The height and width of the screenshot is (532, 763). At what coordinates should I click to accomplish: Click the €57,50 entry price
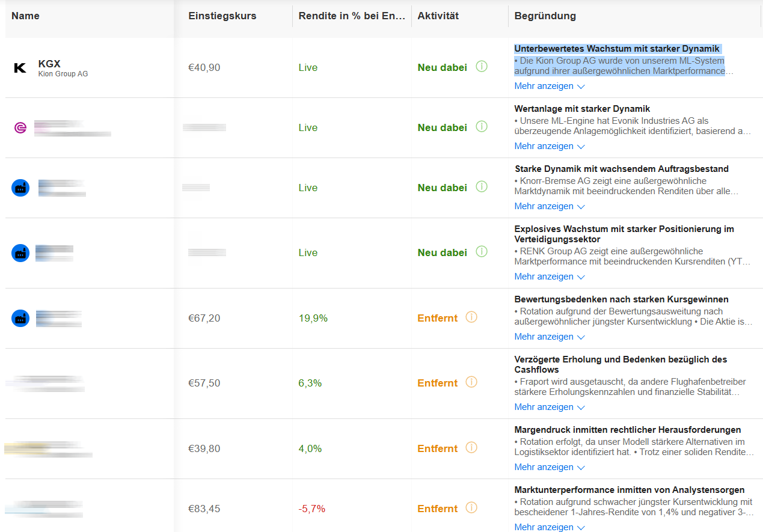204,383
